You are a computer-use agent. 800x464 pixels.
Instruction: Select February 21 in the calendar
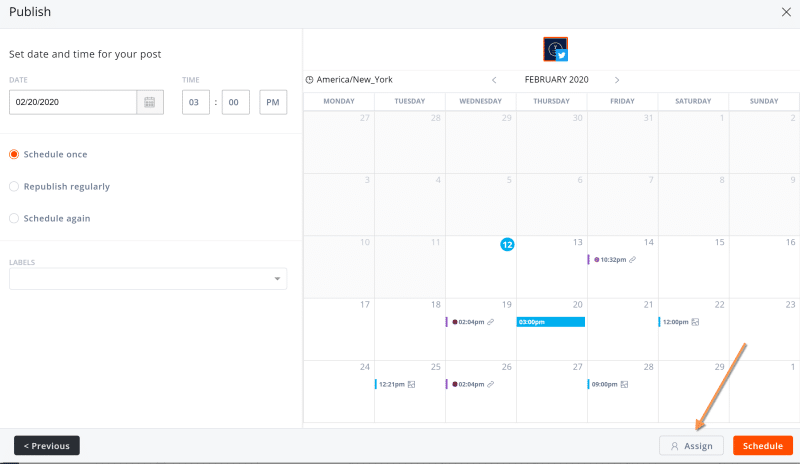point(648,304)
